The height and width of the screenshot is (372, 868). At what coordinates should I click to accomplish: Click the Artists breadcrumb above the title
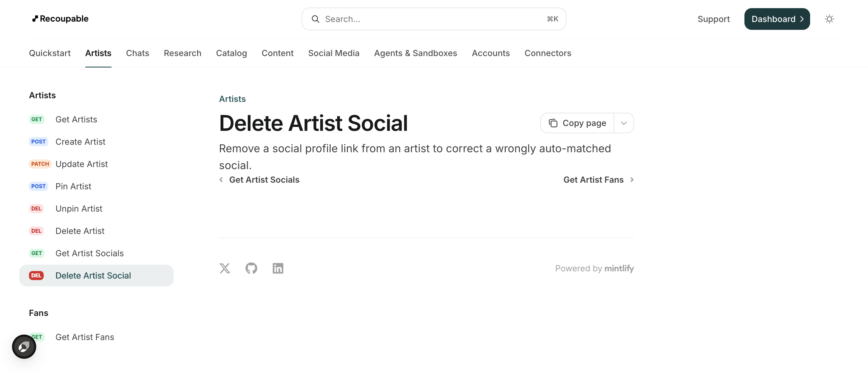coord(232,99)
